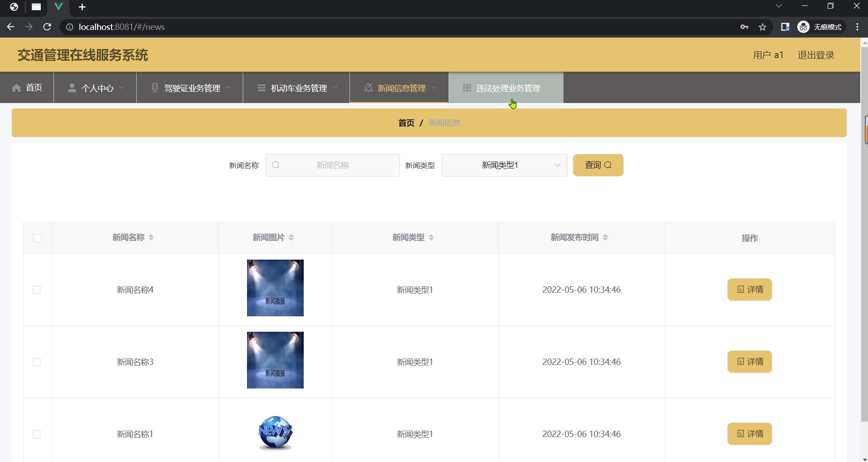Screen dimensions: 868x462
Task: Open the browser three-dot menu
Action: pos(857,27)
